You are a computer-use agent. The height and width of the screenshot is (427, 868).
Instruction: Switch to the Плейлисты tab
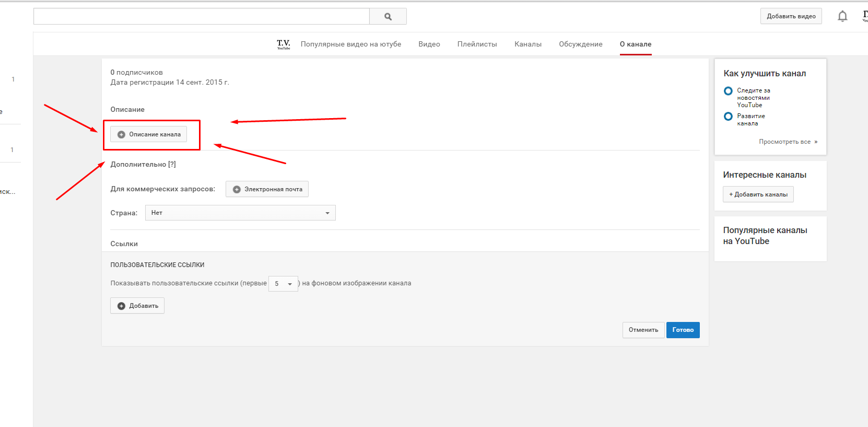pos(477,44)
